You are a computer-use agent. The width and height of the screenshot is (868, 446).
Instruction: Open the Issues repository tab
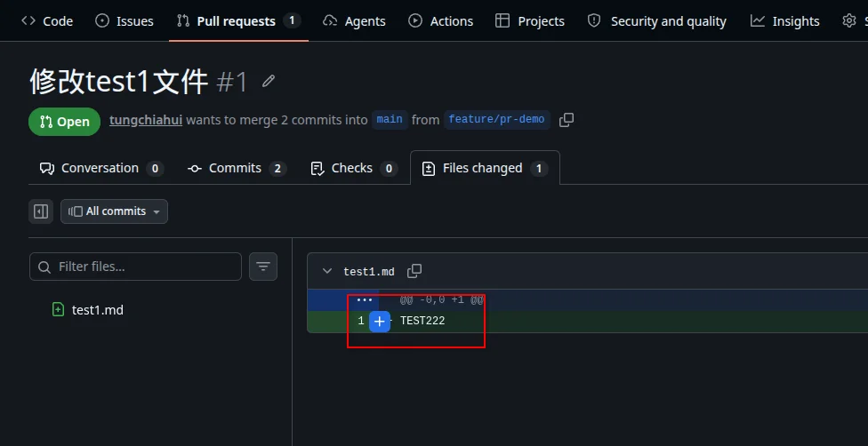click(x=125, y=21)
